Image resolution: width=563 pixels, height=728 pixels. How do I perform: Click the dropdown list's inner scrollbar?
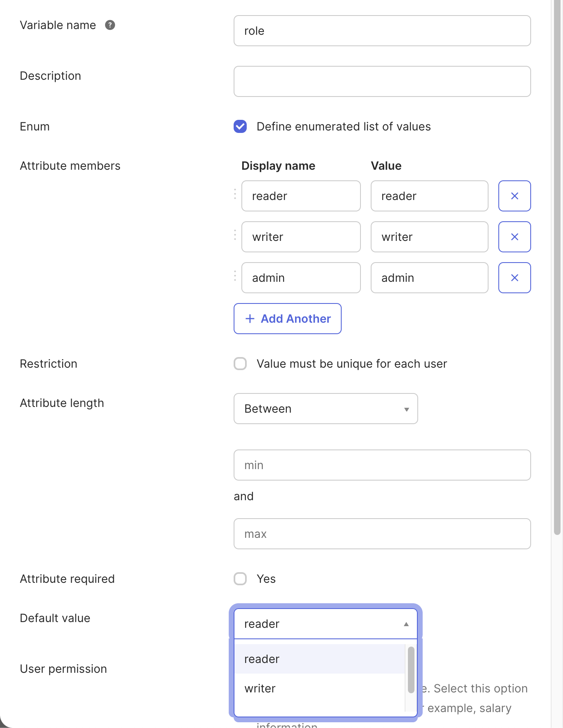[411, 670]
